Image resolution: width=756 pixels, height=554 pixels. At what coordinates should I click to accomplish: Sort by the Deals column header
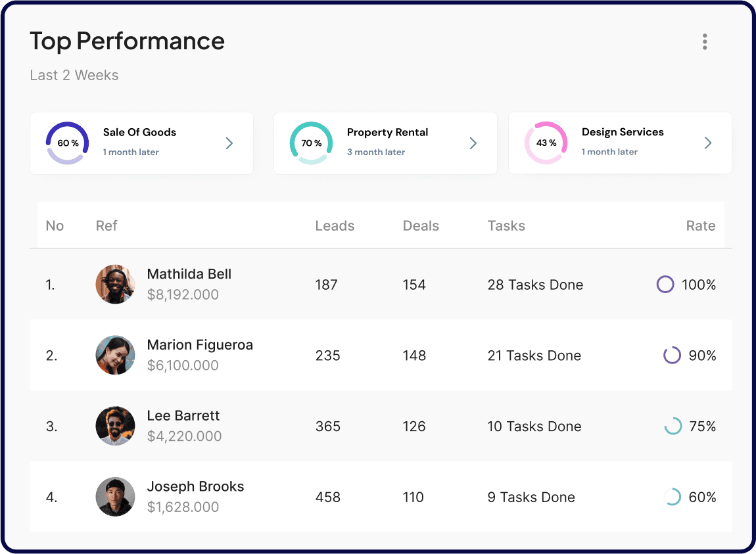point(421,226)
